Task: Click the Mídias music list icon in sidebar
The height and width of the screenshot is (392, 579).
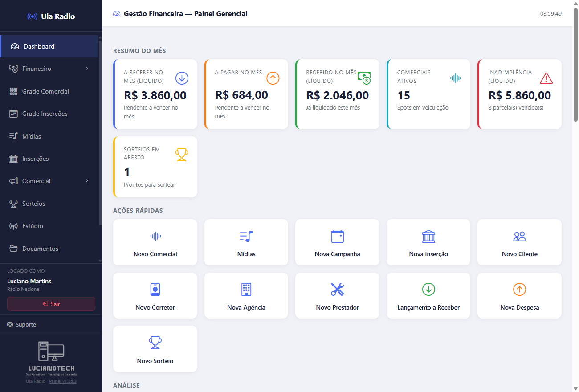Action: 13,136
